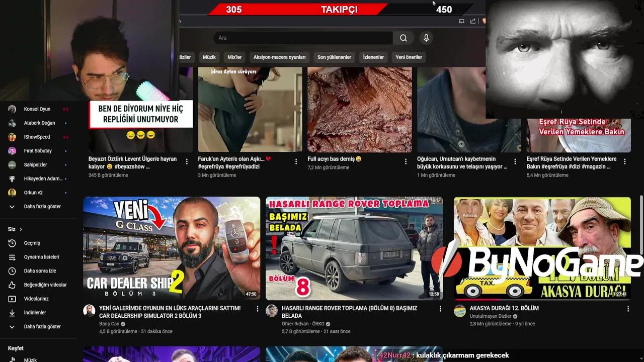Open the Geçmiş history icon

coord(12,243)
